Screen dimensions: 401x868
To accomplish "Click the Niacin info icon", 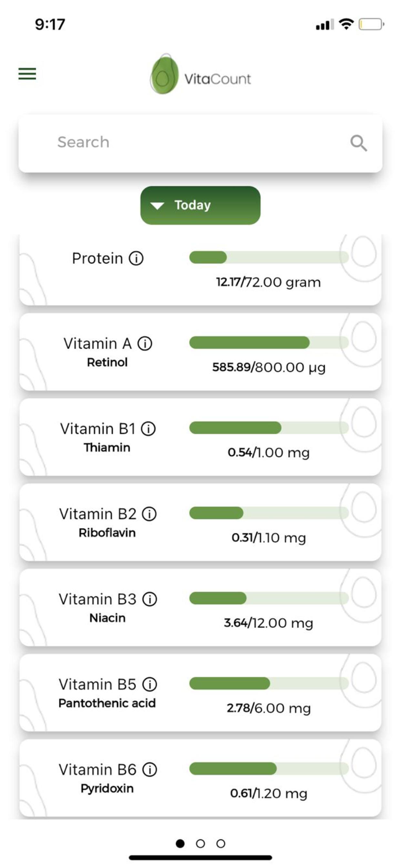I will tap(150, 599).
